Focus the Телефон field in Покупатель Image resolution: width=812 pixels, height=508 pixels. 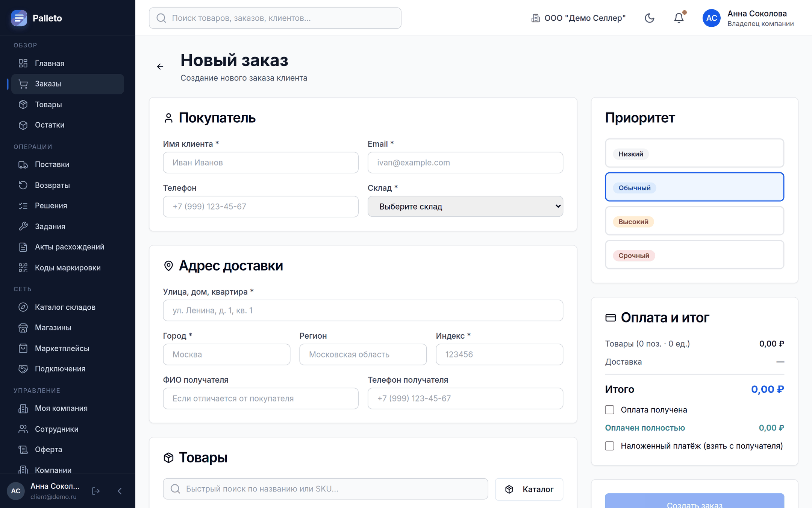(x=261, y=207)
